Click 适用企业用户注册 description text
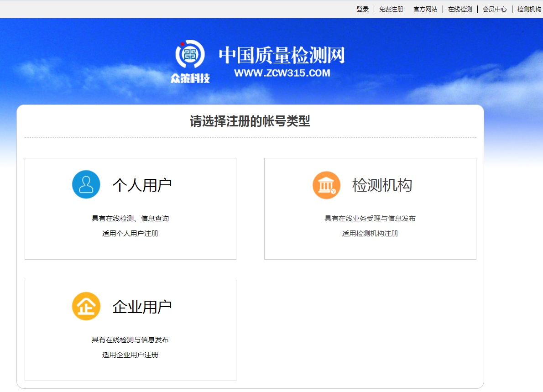This screenshot has width=543, height=392. (x=130, y=355)
